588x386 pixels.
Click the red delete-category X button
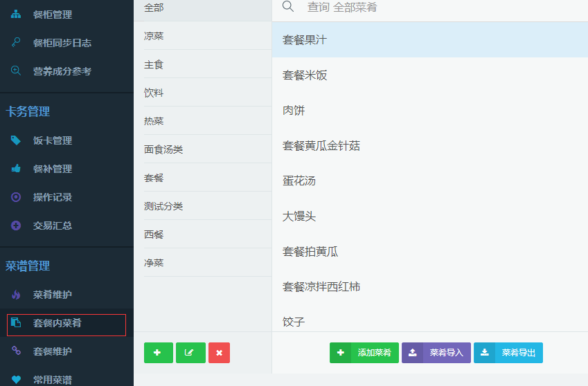pyautogui.click(x=219, y=353)
